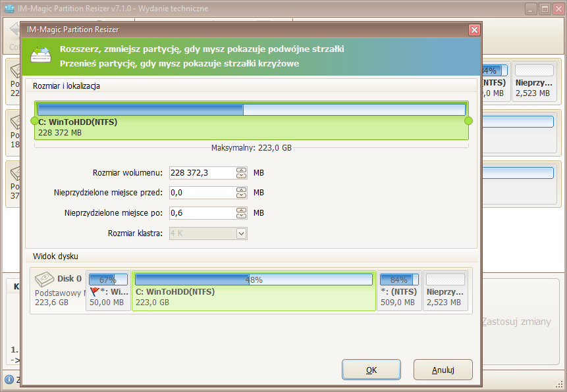This screenshot has width=567, height=392.
Task: Click the right resize handle of partition C
Action: pyautogui.click(x=468, y=120)
